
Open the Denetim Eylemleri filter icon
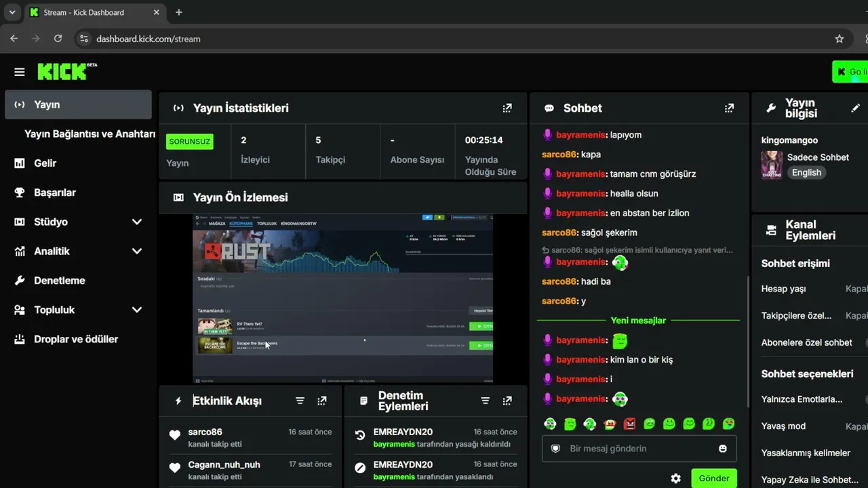click(485, 401)
